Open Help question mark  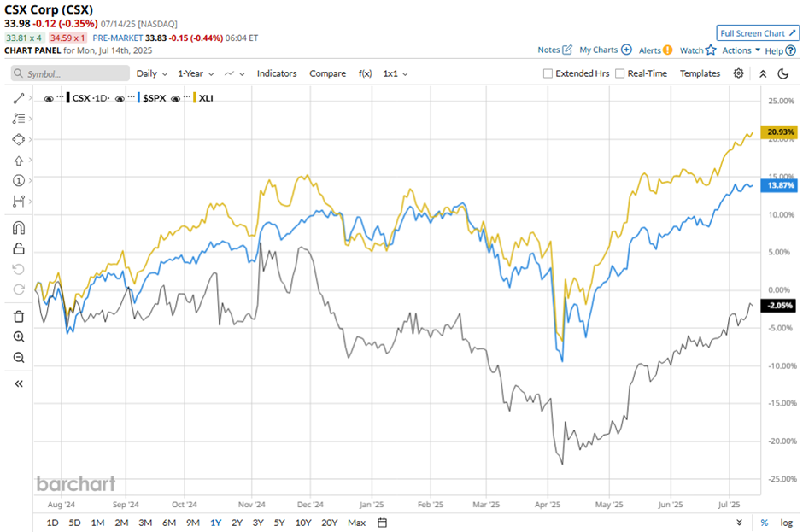pos(791,50)
